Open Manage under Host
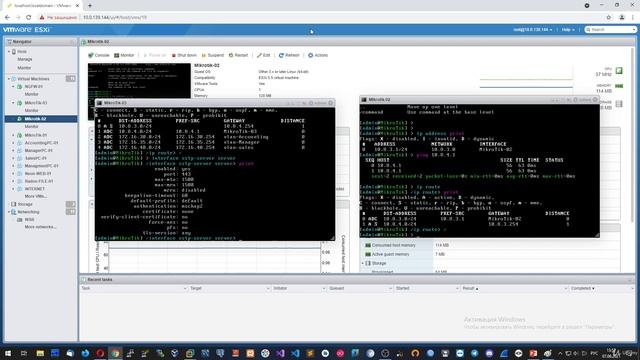 pyautogui.click(x=24, y=60)
